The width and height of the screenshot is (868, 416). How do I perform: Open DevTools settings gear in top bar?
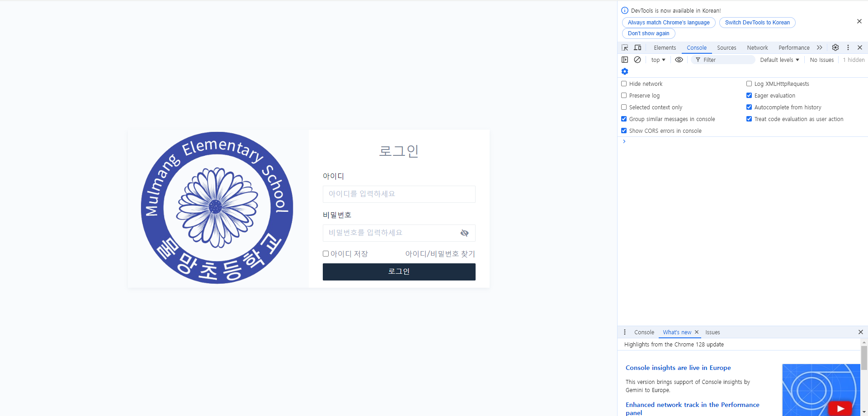[835, 47]
